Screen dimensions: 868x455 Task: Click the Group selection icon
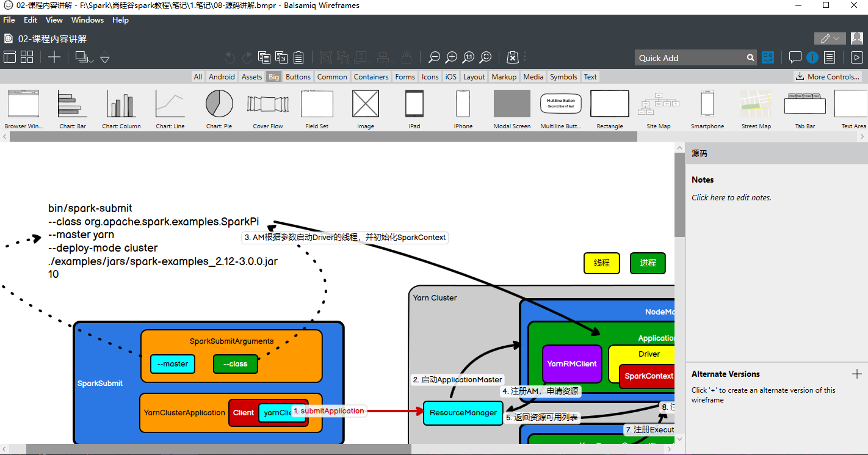pos(326,57)
